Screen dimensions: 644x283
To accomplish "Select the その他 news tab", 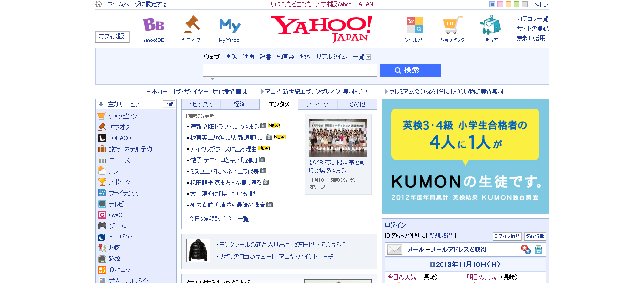I will tap(357, 104).
